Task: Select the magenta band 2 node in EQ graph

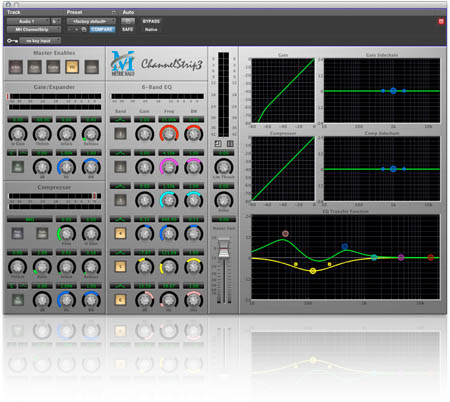Action: point(401,257)
